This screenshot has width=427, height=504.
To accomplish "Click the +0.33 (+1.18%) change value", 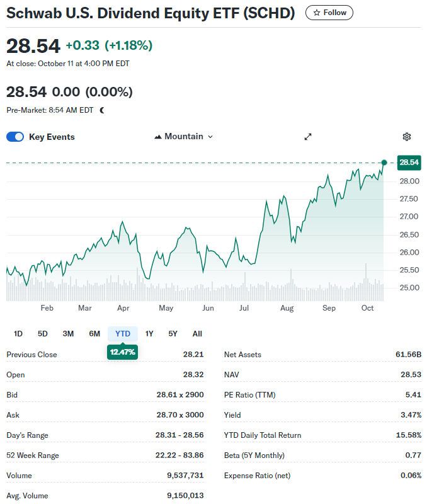I will tap(109, 45).
